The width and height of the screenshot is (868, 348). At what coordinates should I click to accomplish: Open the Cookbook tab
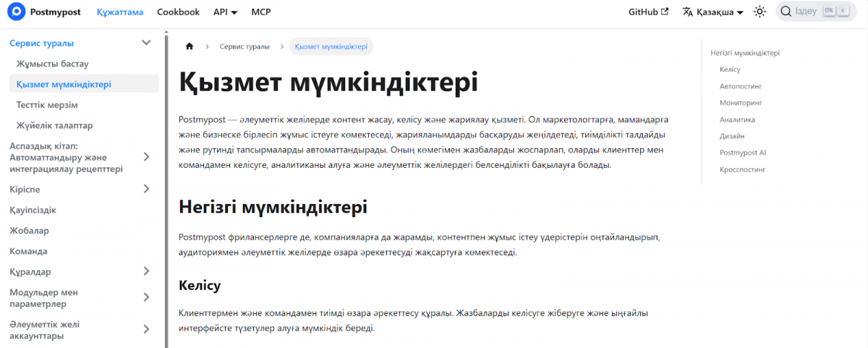pos(178,12)
